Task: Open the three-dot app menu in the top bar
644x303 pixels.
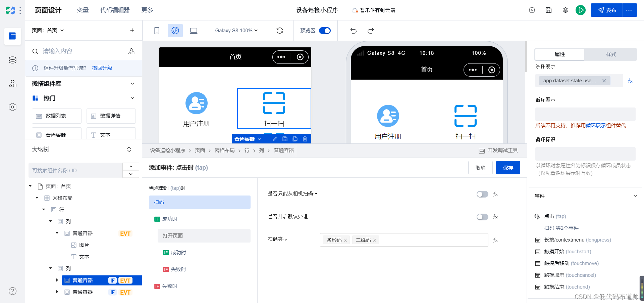Action: 20,10
